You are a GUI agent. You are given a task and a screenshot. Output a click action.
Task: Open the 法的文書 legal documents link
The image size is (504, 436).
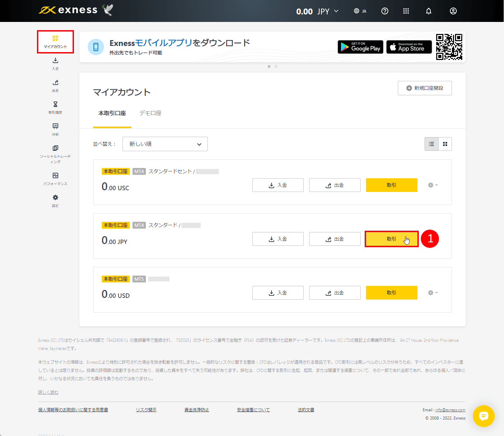tap(306, 410)
